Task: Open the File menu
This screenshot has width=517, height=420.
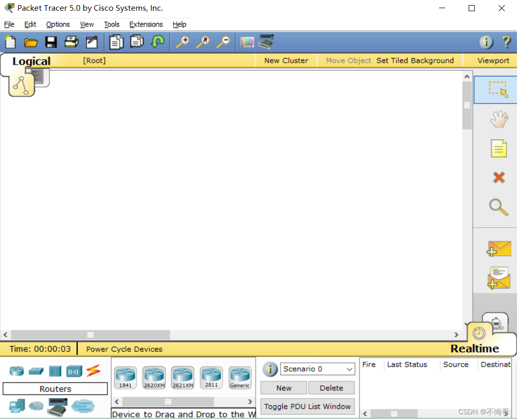Action: coord(9,24)
